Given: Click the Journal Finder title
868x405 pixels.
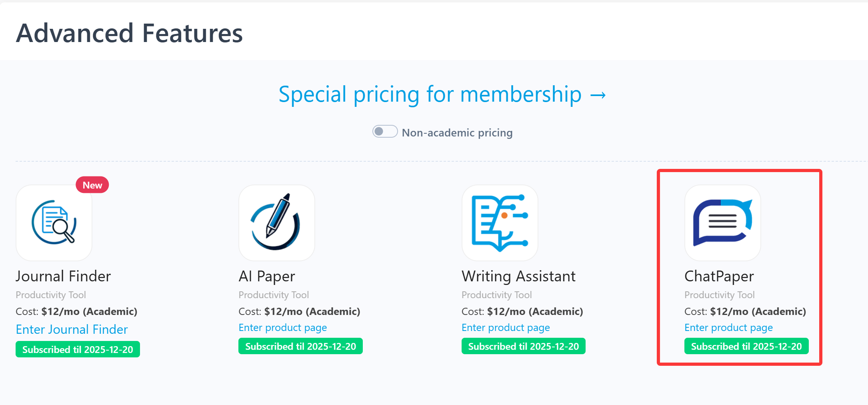Looking at the screenshot, I should coord(63,276).
